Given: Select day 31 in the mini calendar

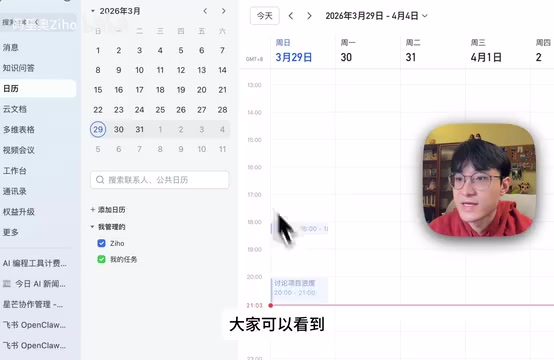Looking at the screenshot, I should (x=140, y=129).
